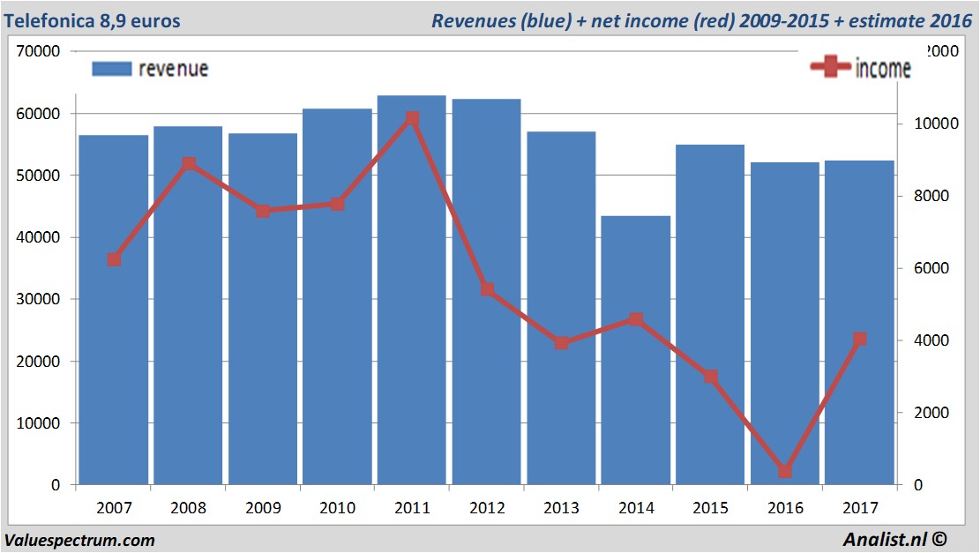Click the 2012 income data point

(488, 289)
